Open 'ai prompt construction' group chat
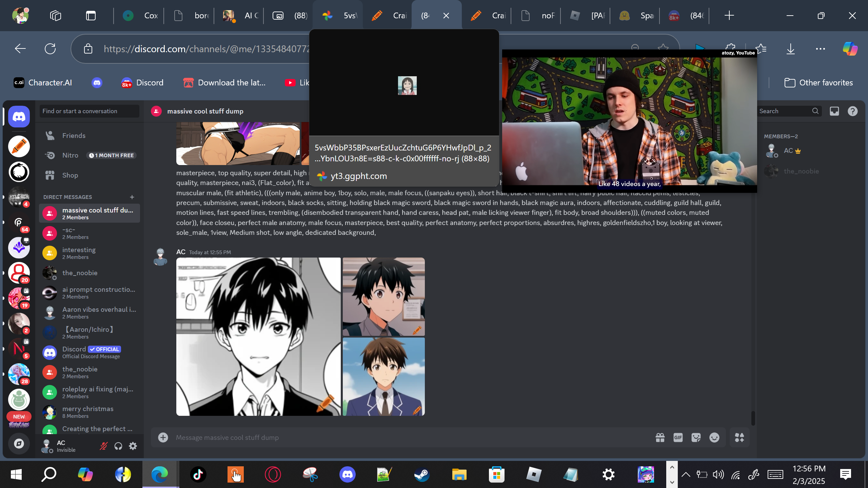The width and height of the screenshot is (868, 488). (x=90, y=293)
